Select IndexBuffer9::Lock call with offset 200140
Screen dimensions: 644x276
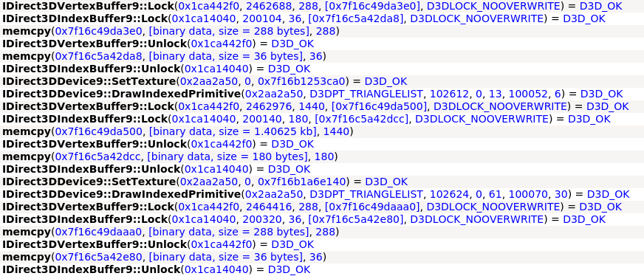(306, 119)
